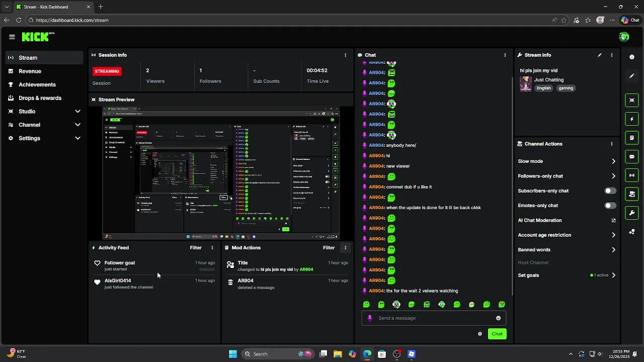The height and width of the screenshot is (362, 644).
Task: Click the Kick logo
Action: pyautogui.click(x=37, y=37)
